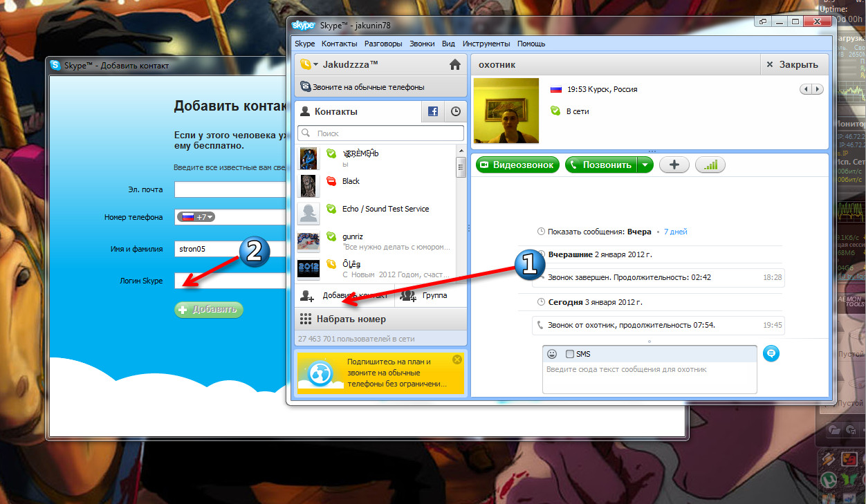Click the Логин Skype input field
Screen dimensions: 866x504
coord(230,281)
